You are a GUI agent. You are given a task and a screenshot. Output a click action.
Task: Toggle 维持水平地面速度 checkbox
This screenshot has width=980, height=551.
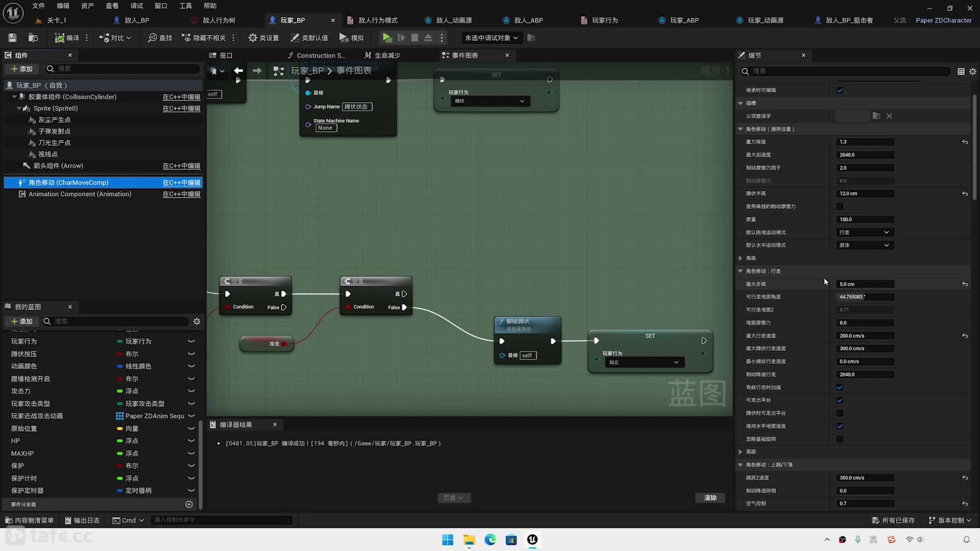point(840,426)
